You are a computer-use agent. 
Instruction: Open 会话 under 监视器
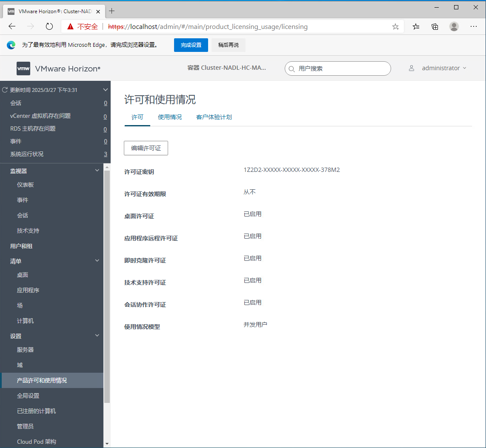(x=23, y=215)
